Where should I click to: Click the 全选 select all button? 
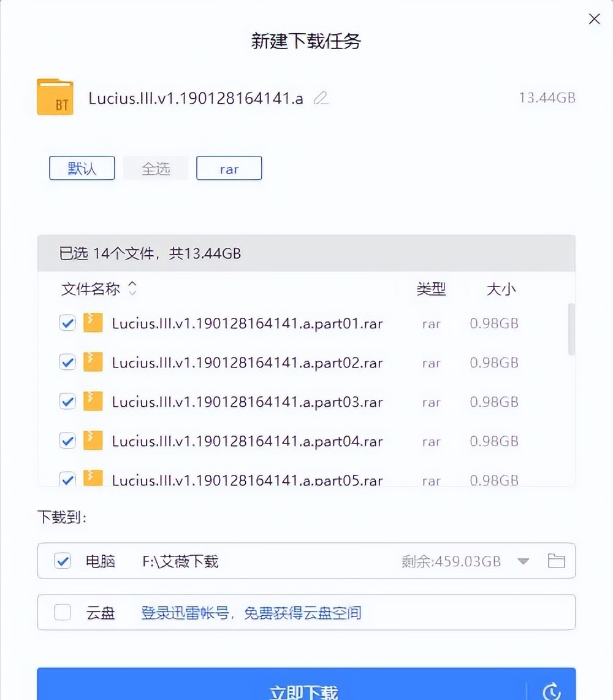[156, 168]
